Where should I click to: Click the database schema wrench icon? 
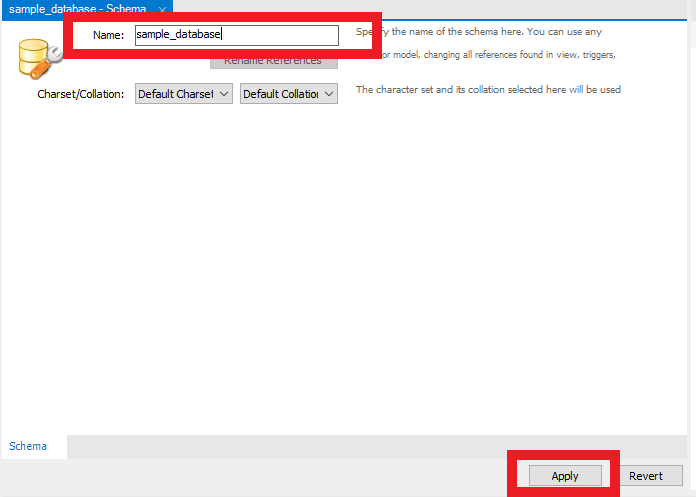click(x=39, y=59)
